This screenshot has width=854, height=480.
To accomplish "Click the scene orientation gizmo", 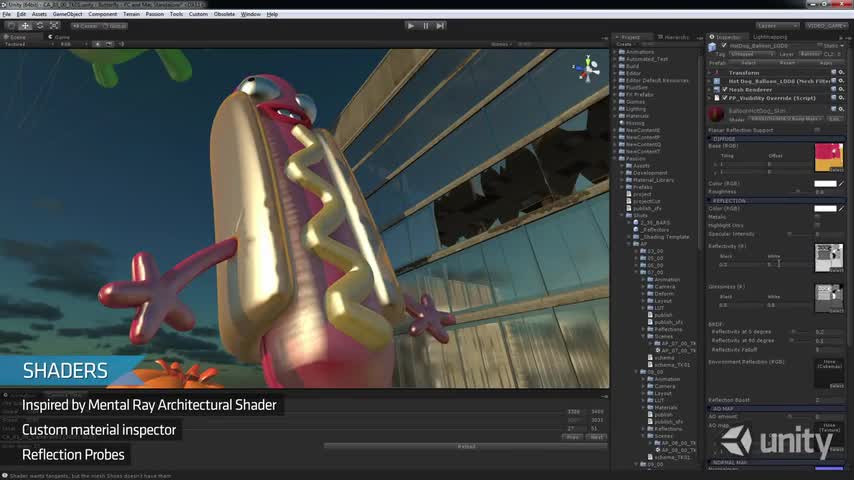I will point(587,69).
